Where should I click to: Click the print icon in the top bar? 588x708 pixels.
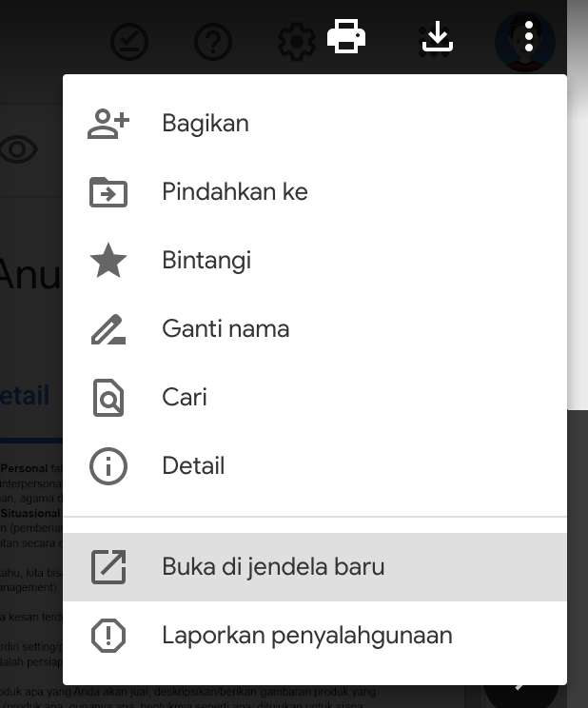[346, 39]
